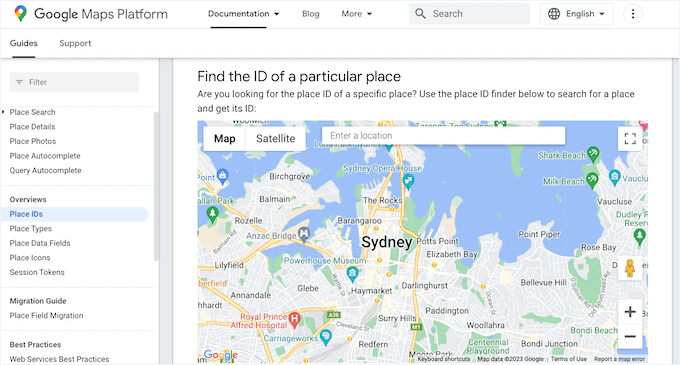Open the Blog link
680x365 pixels.
click(311, 14)
